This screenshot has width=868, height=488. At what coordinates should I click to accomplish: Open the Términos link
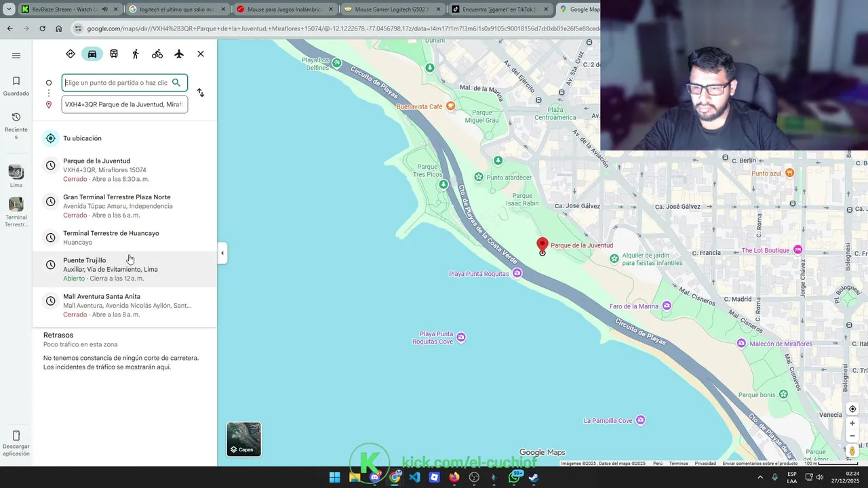pos(678,464)
